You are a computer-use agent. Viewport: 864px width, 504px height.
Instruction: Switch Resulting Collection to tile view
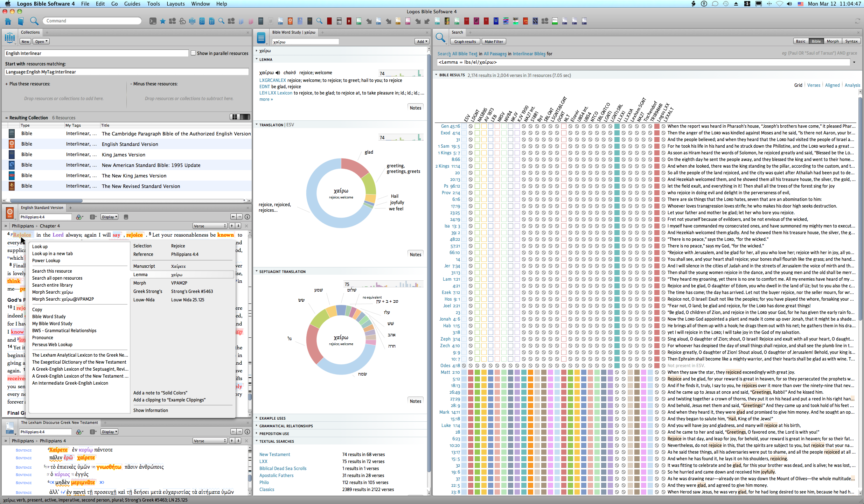pos(235,117)
